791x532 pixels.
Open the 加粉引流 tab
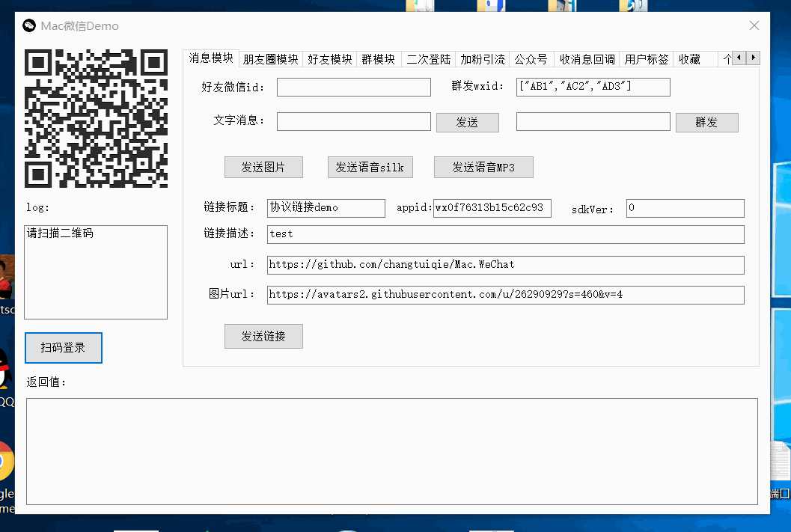[482, 60]
